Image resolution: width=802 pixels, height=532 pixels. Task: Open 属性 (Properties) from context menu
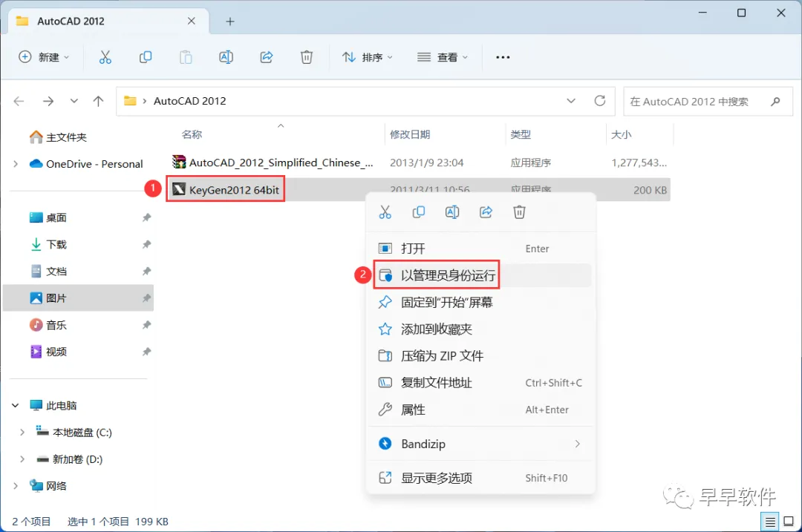pos(480,410)
